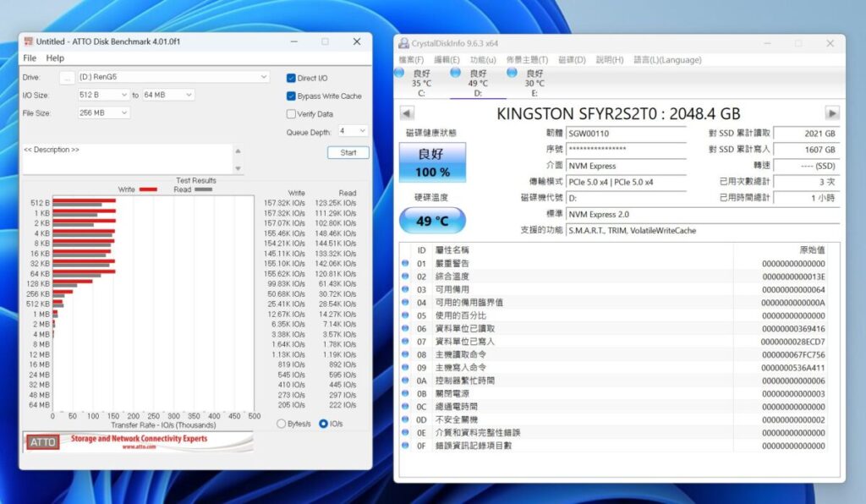
Task: Click the ATTO Disk Benchmark title bar icon
Action: tap(28, 41)
